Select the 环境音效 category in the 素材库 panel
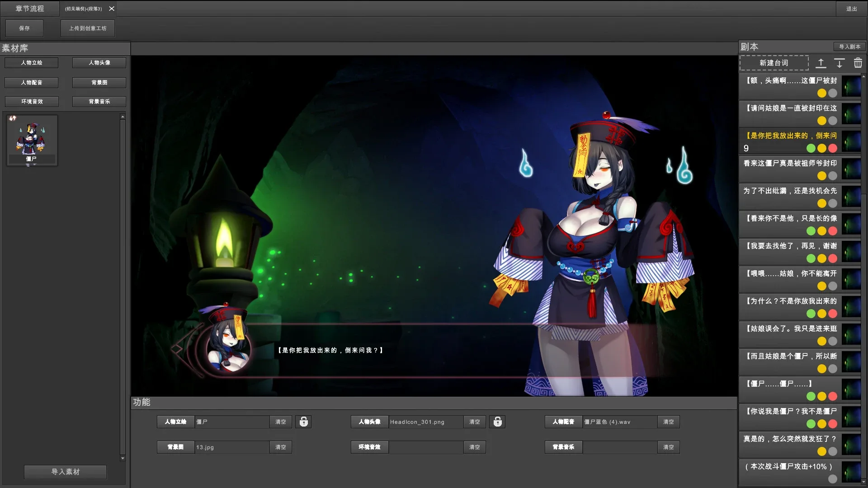 pos(31,101)
